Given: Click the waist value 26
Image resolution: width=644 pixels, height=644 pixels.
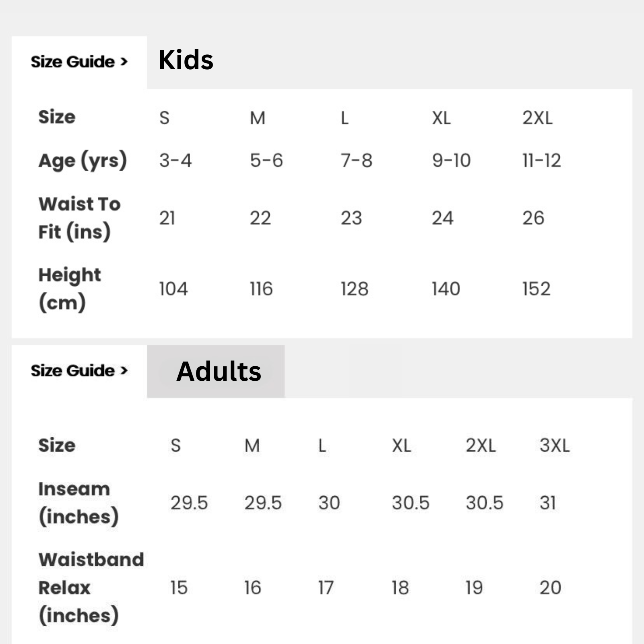Looking at the screenshot, I should [533, 218].
